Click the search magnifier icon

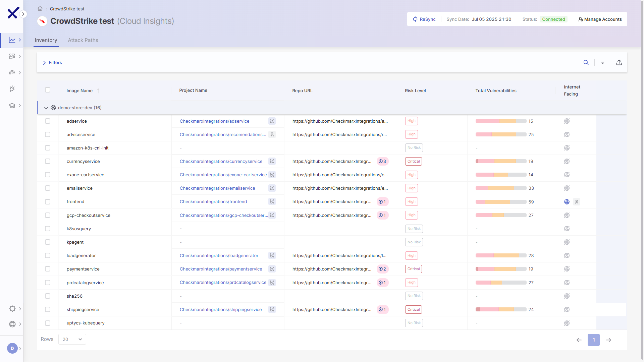(586, 62)
